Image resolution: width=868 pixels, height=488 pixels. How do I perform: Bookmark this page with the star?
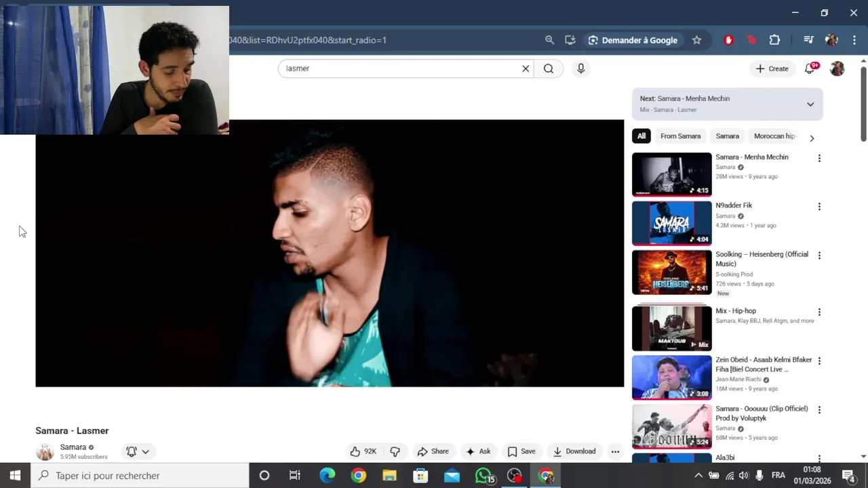point(696,40)
